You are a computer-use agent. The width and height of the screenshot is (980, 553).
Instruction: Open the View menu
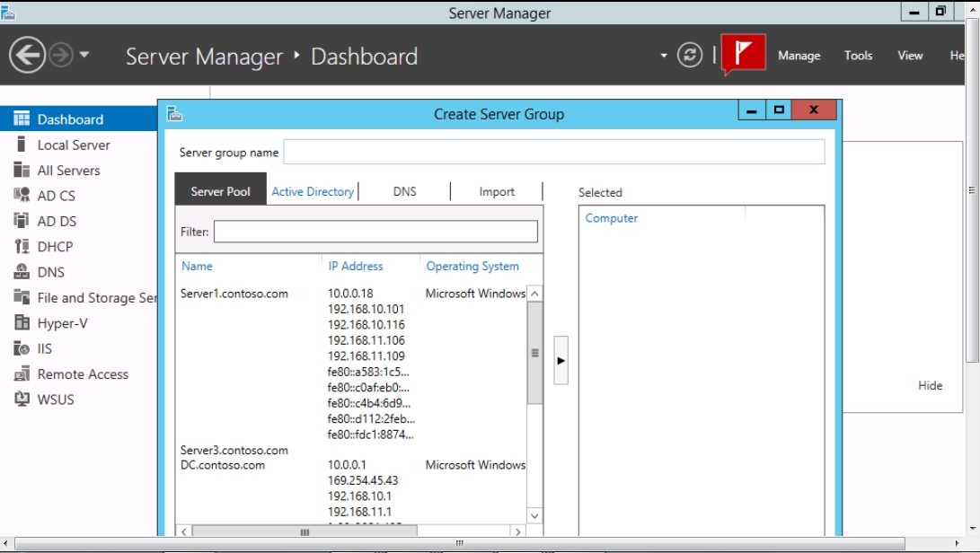point(910,56)
